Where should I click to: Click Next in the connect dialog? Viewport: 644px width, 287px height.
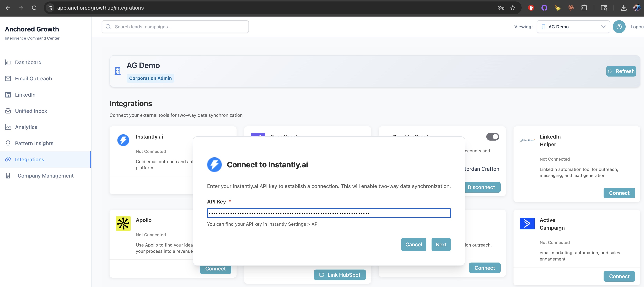[441, 245]
